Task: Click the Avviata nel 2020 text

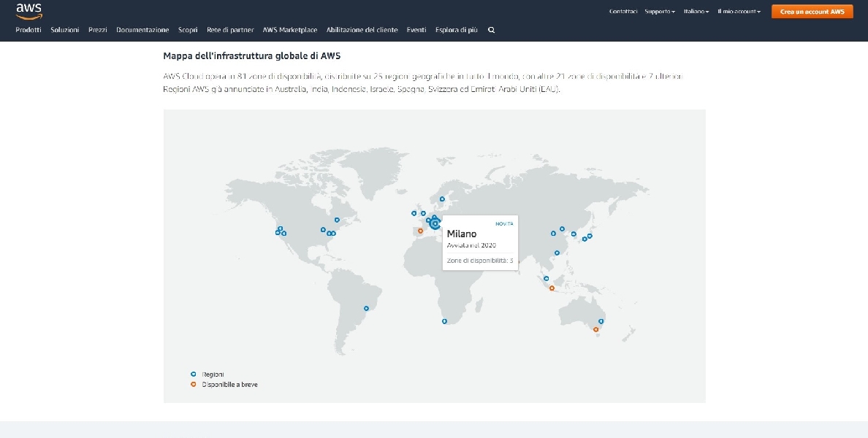Action: [x=472, y=245]
